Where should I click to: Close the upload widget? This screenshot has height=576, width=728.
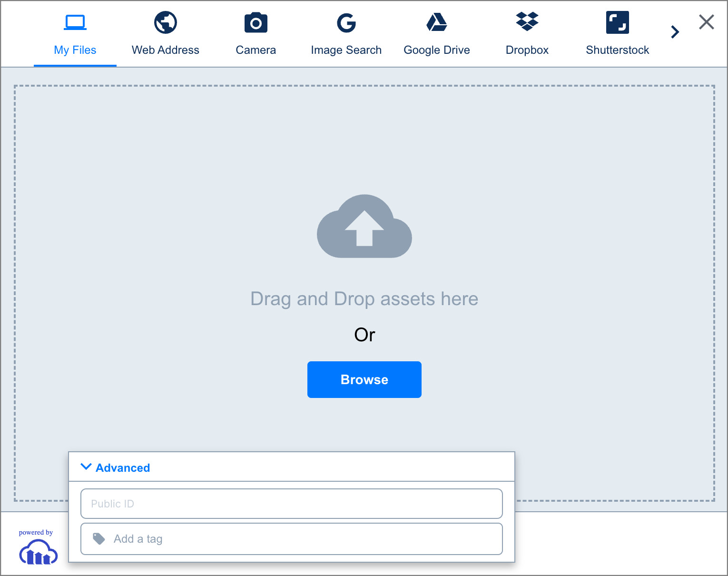pos(707,22)
